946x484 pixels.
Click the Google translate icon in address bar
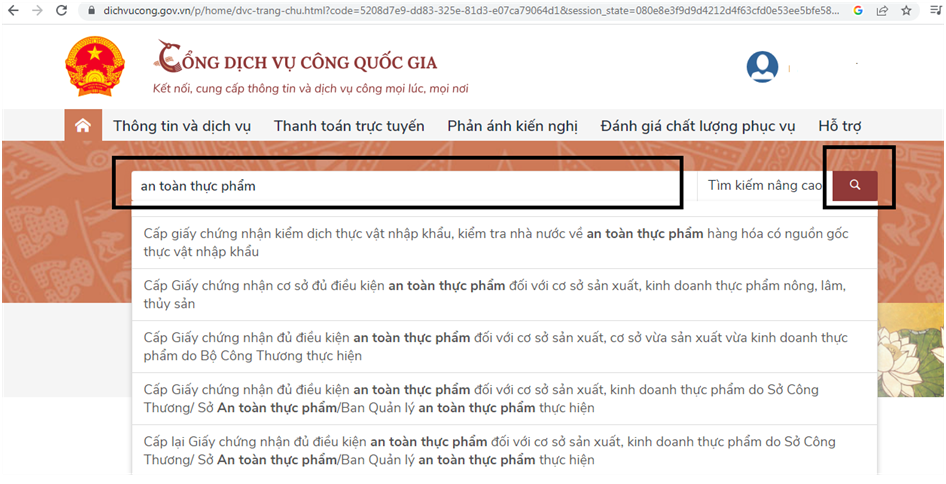tap(858, 10)
